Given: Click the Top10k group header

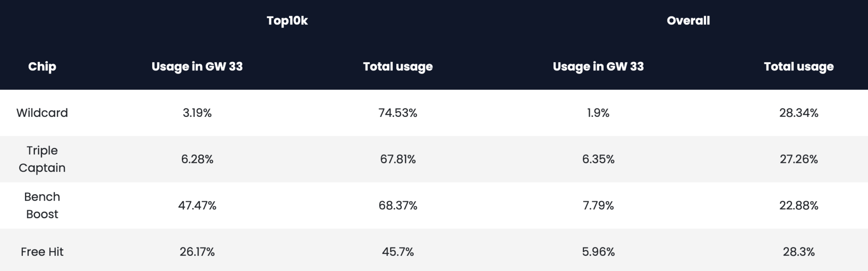Looking at the screenshot, I should 287,21.
